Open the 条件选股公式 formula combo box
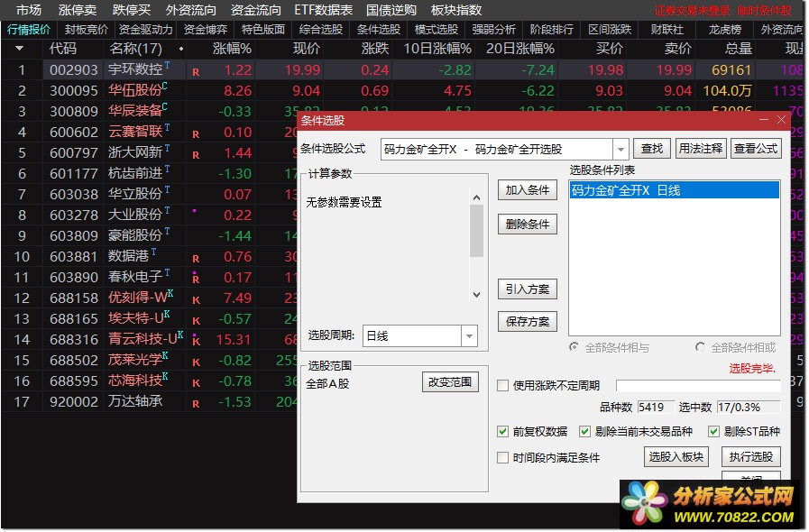Screen dimensions: 809x532 [x=504, y=149]
